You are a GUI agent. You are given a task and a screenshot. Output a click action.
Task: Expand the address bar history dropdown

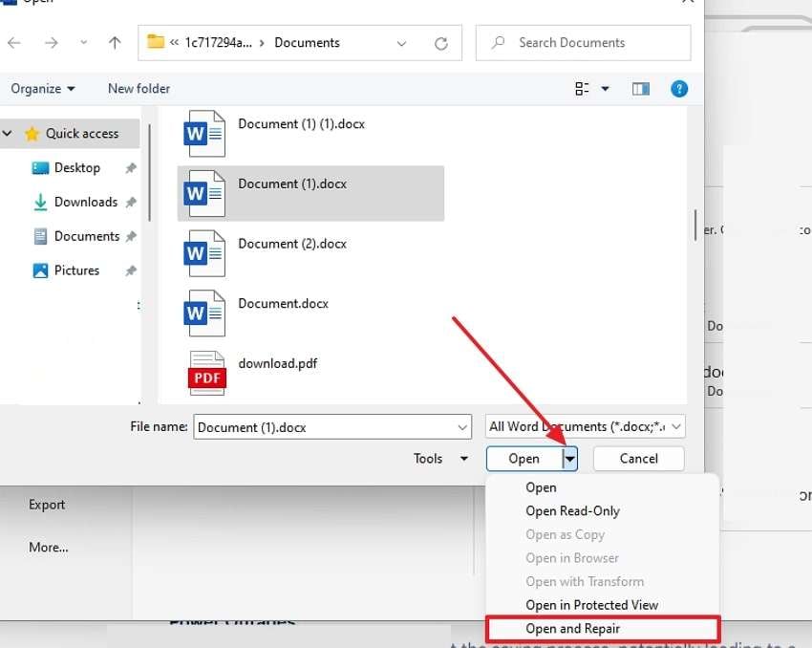401,44
